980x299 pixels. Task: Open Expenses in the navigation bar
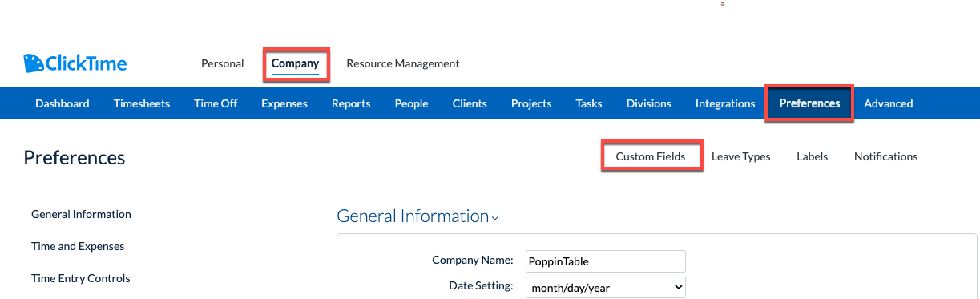[284, 103]
